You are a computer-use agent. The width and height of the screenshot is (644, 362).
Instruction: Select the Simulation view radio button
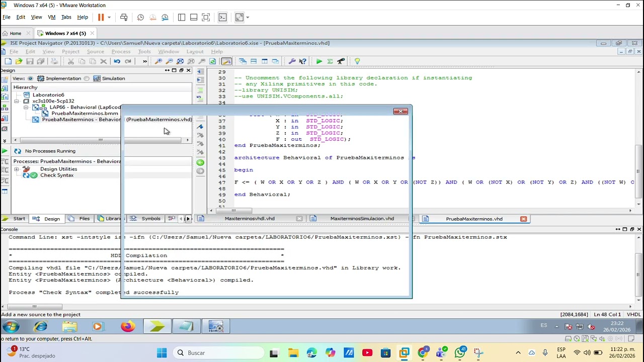pyautogui.click(x=87, y=78)
